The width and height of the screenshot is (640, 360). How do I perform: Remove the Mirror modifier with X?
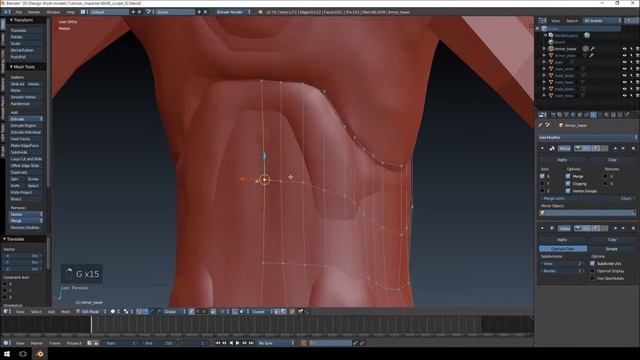click(633, 148)
